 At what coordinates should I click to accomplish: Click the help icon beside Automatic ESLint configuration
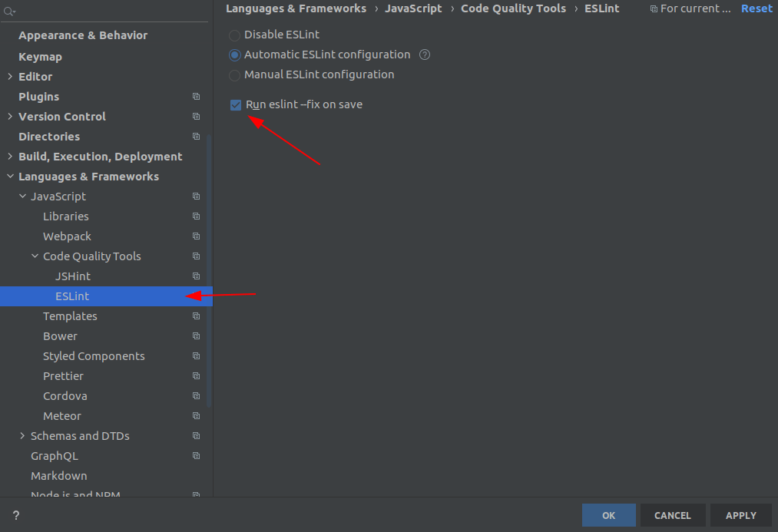tap(425, 55)
